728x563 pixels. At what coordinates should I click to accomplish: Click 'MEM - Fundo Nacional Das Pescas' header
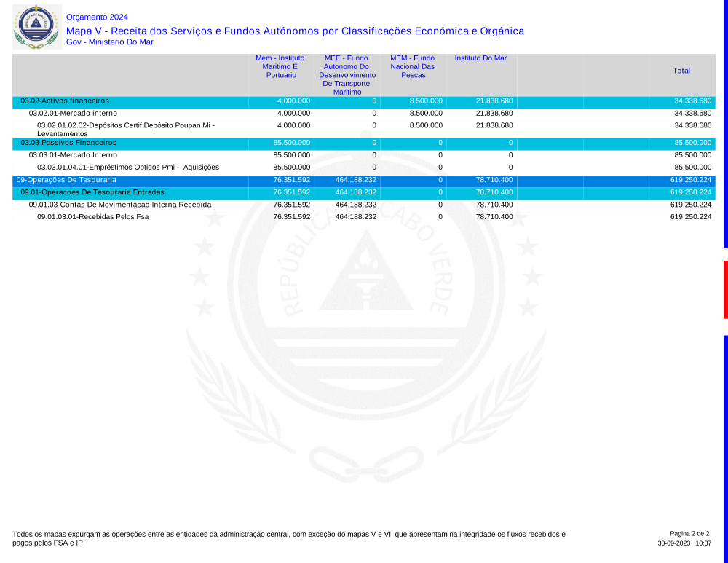[413, 66]
